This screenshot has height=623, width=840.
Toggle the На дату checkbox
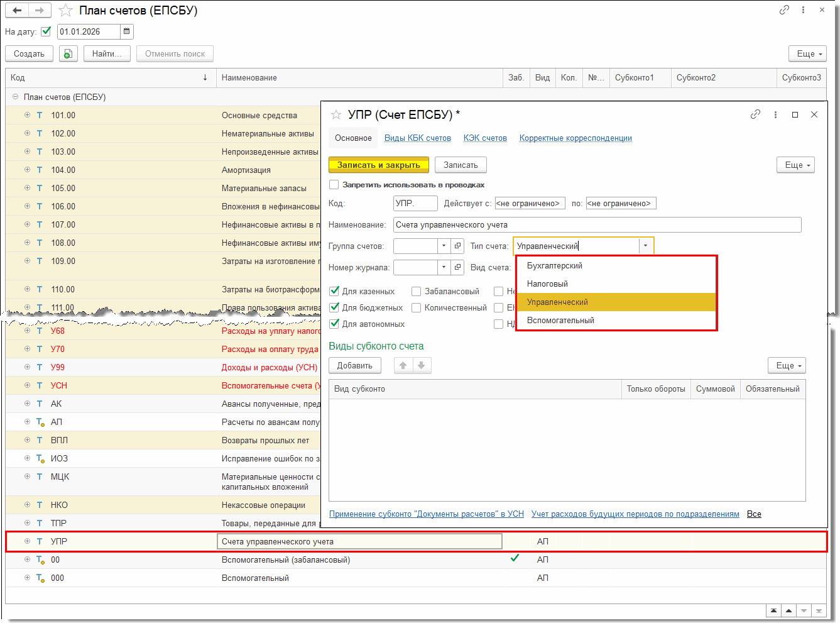pos(46,31)
